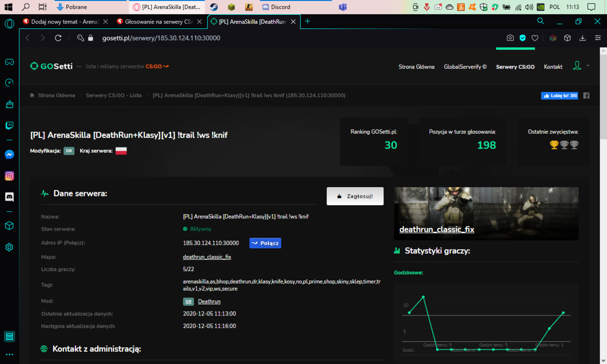
Task: Open Twitch in the Opera sidebar
Action: pyautogui.click(x=9, y=126)
